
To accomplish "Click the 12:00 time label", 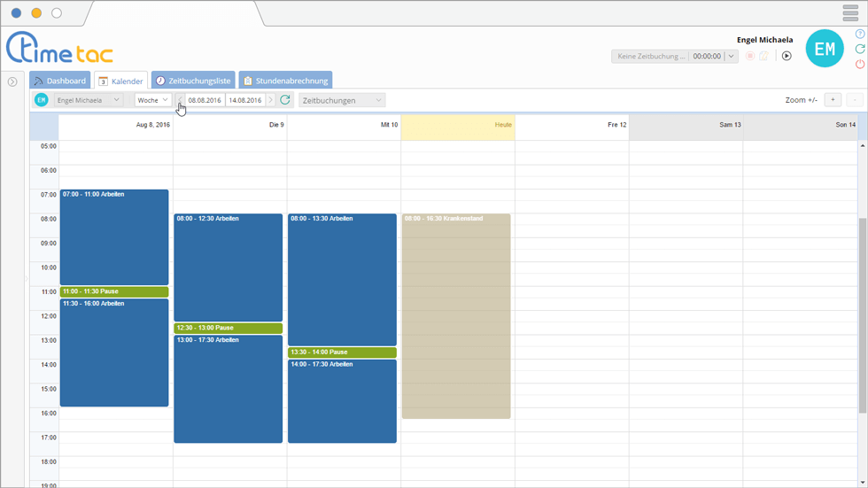I will tap(49, 316).
